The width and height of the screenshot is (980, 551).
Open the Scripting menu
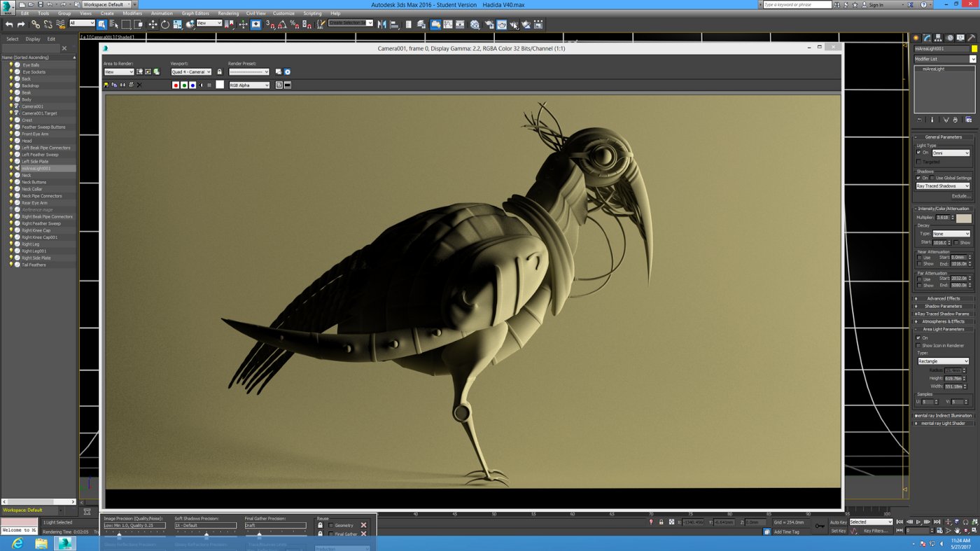click(312, 13)
